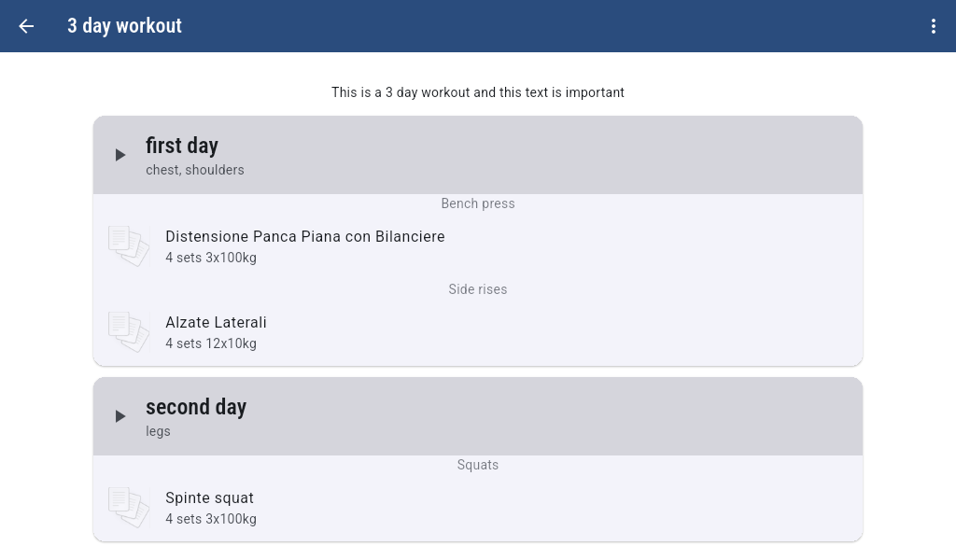Click the "legs" subtitle under second day
956x560 pixels.
tap(158, 431)
